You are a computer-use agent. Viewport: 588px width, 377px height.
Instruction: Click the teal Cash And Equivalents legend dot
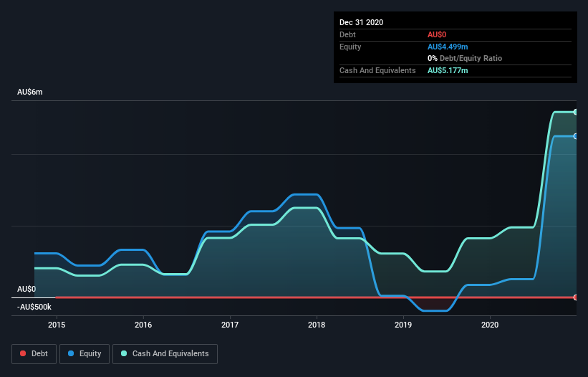point(124,353)
